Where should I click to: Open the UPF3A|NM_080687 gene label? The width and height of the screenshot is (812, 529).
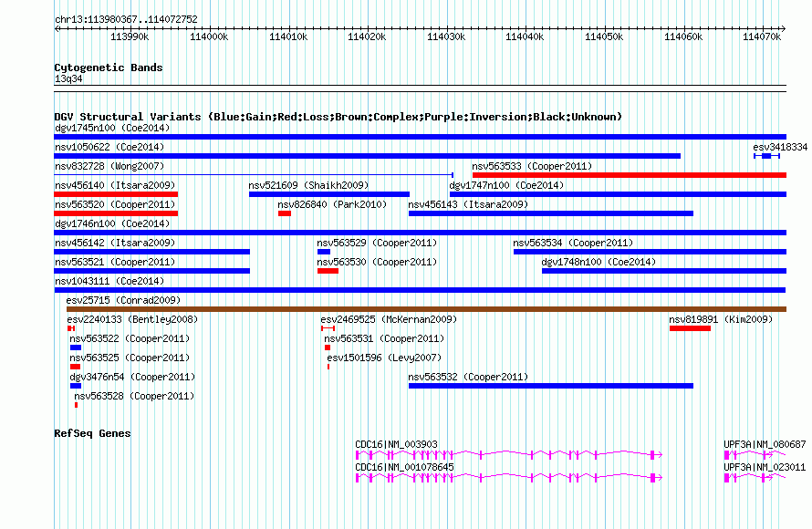765,444
